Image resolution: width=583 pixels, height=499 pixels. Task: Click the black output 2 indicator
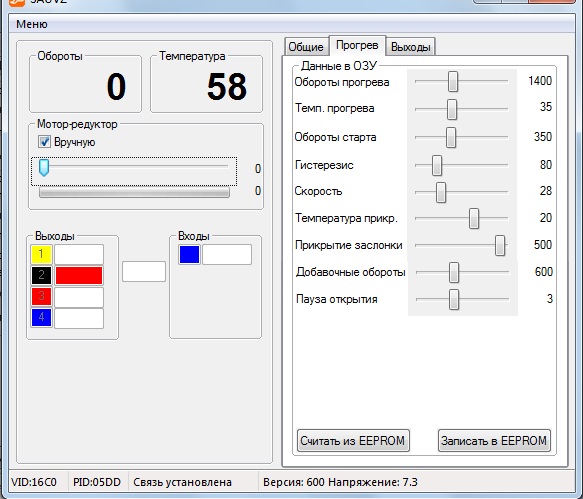coord(41,276)
